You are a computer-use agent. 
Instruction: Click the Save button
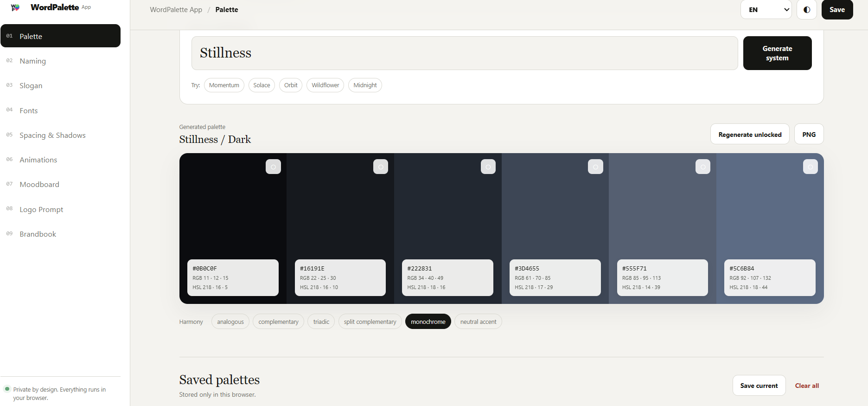click(837, 10)
